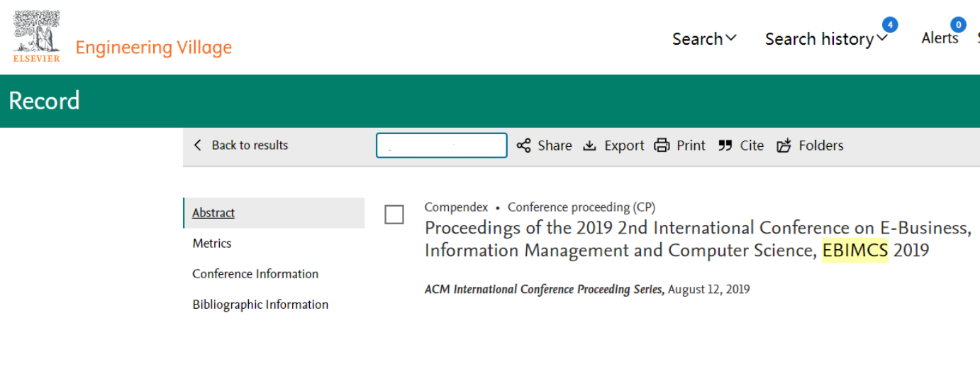Click the Back to results arrow icon
The image size is (980, 372).
(198, 145)
